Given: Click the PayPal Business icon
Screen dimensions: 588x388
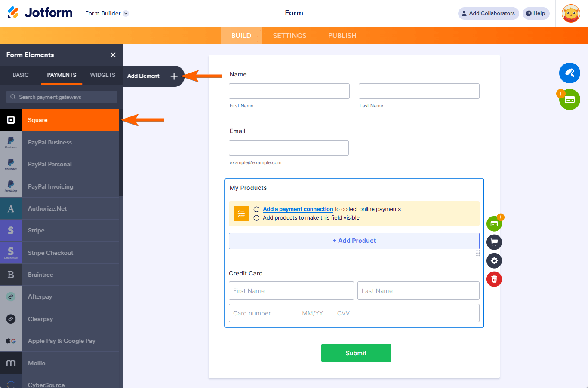Looking at the screenshot, I should (11, 142).
